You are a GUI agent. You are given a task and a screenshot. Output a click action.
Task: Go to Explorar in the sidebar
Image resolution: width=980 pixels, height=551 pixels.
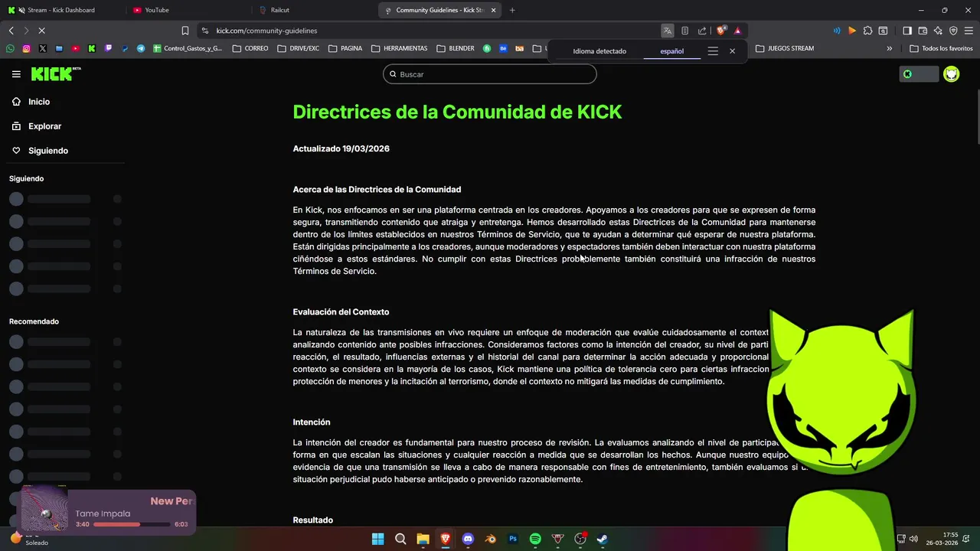pos(36,126)
